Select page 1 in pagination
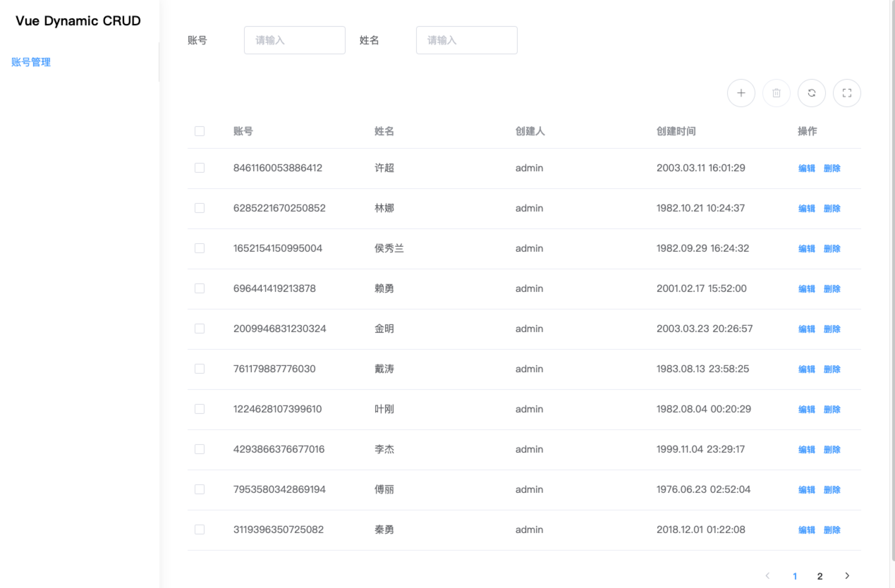Image resolution: width=895 pixels, height=588 pixels. (795, 576)
